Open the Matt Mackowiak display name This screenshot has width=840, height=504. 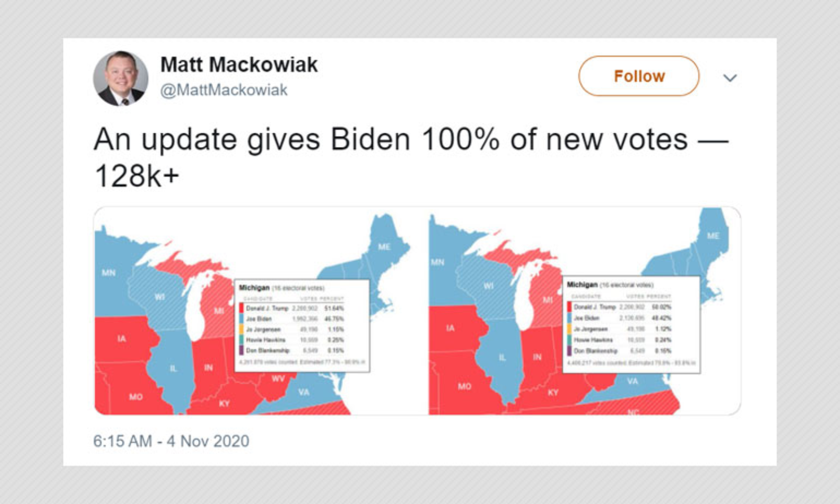click(x=239, y=65)
